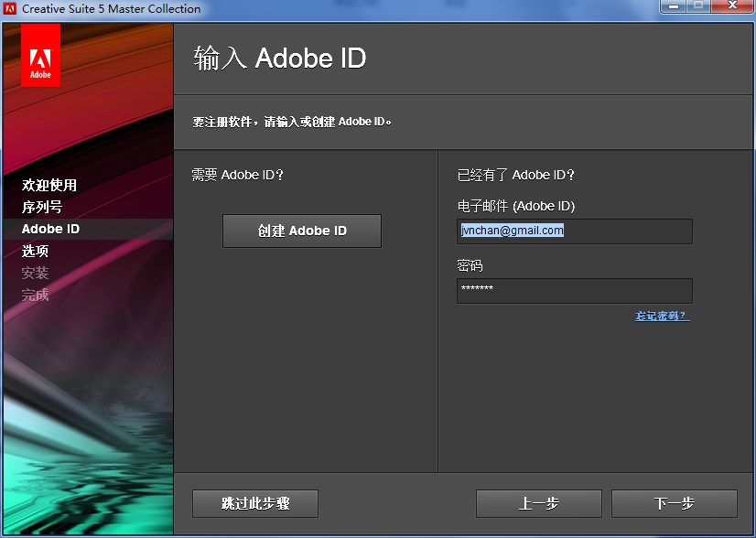Select the 选项 step in sidebar

coord(35,252)
